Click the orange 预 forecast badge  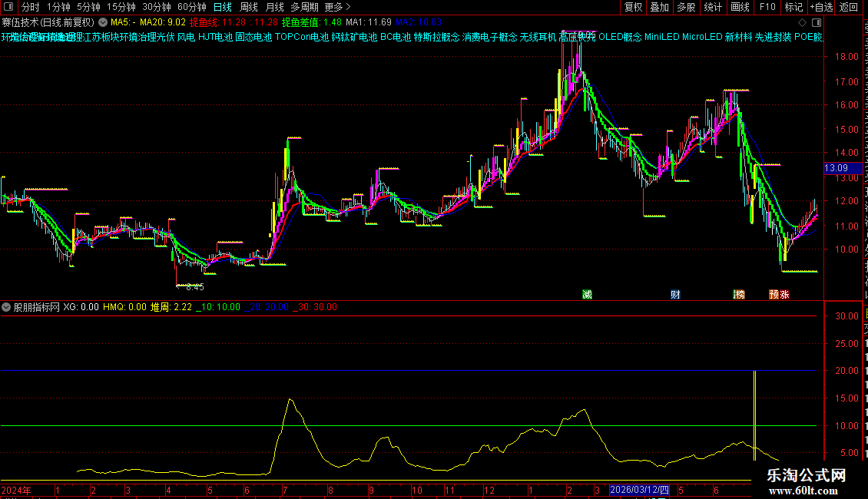774,294
